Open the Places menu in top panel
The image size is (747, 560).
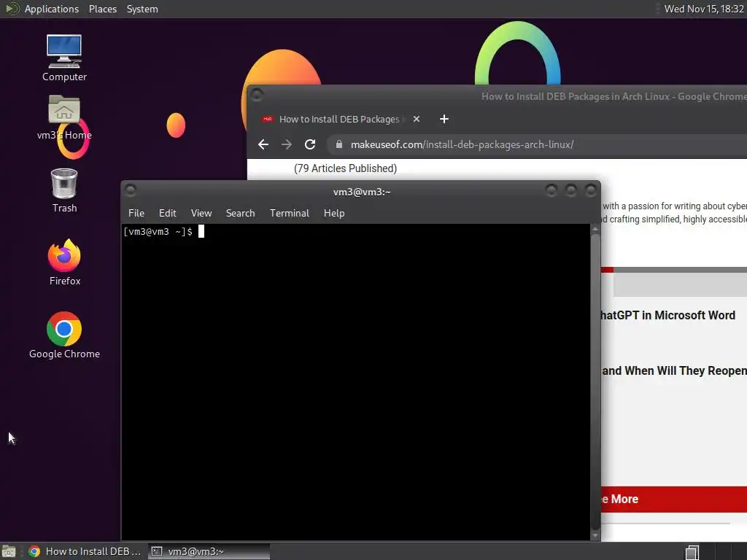click(x=102, y=9)
